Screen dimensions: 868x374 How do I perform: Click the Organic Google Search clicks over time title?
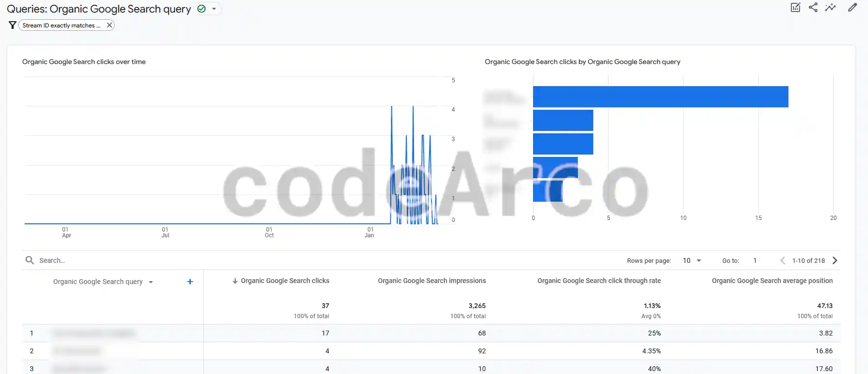pos(84,62)
